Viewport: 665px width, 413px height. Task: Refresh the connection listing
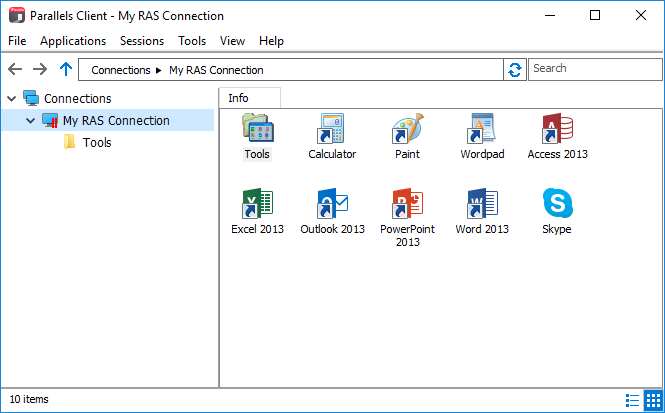(515, 69)
